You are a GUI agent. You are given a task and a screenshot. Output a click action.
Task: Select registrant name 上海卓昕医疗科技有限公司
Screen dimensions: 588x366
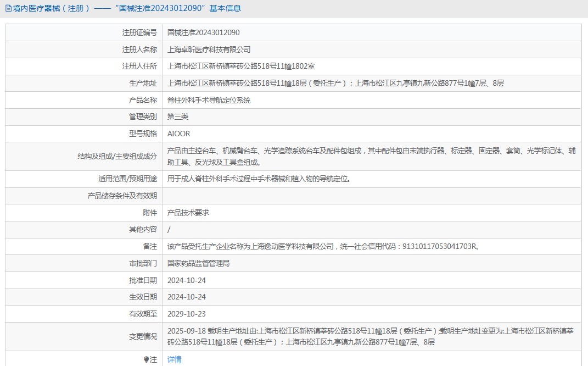click(x=209, y=49)
